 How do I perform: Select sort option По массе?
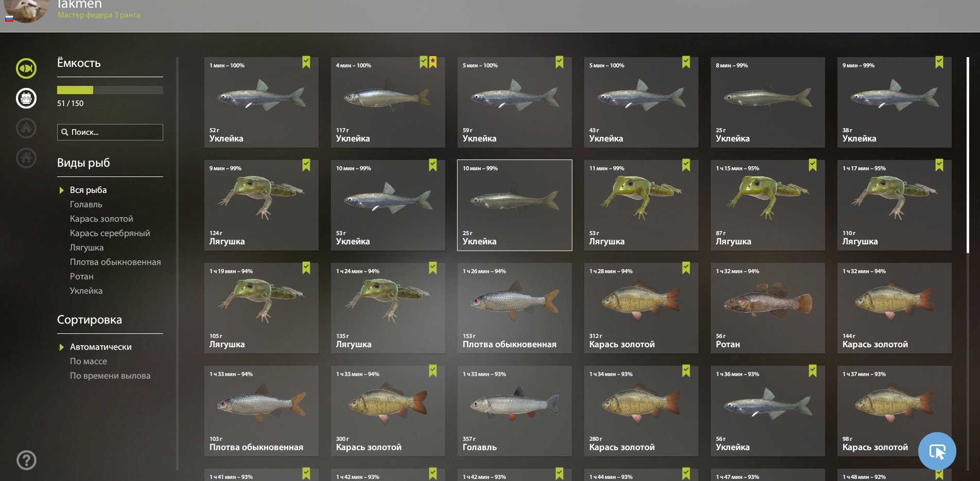89,361
